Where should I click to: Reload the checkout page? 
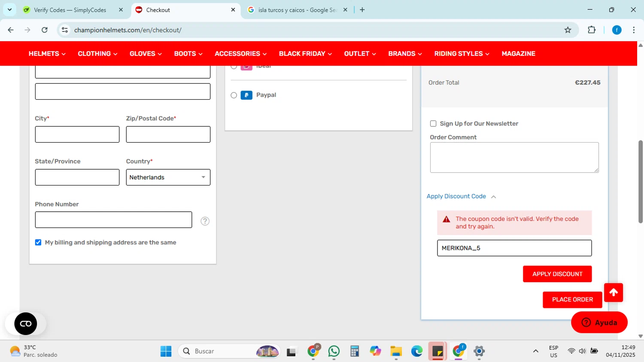(45, 30)
